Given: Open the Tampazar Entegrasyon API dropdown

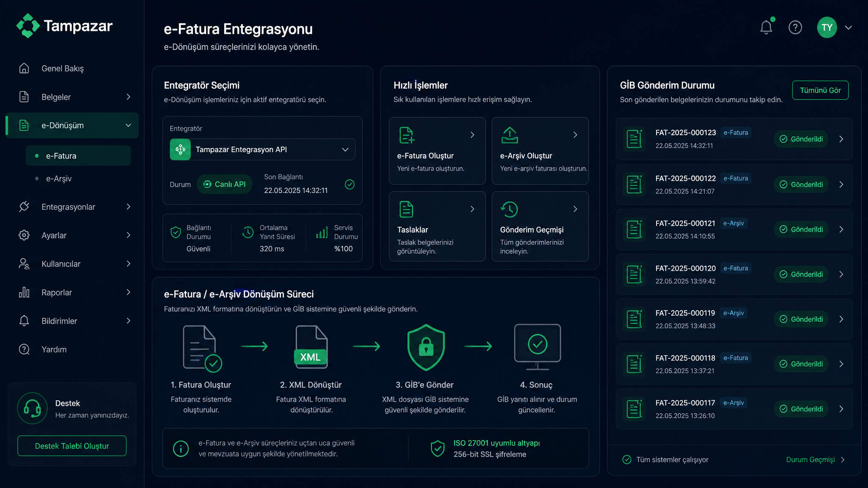Looking at the screenshot, I should point(262,150).
